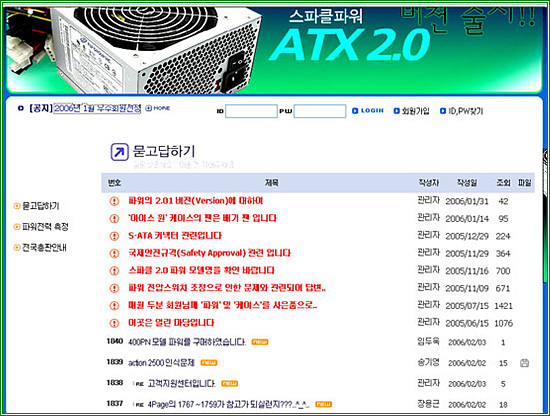Open post 400PN 모델 파워를 구매하였습니다
Viewport: 550px width, 416px height.
(x=187, y=342)
